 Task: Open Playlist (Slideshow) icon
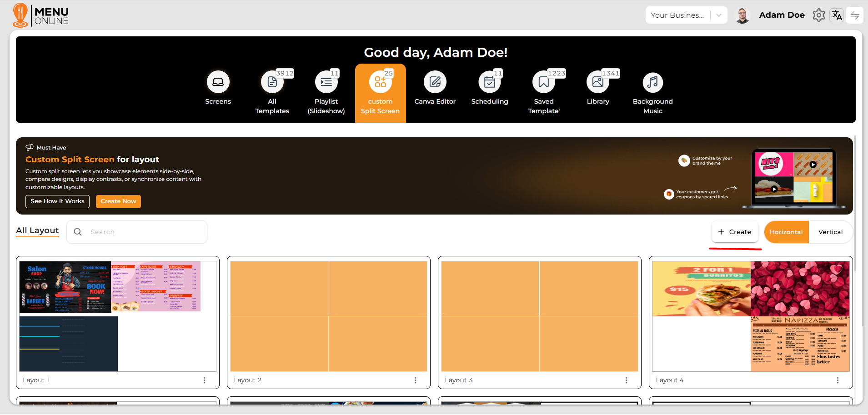(x=326, y=82)
